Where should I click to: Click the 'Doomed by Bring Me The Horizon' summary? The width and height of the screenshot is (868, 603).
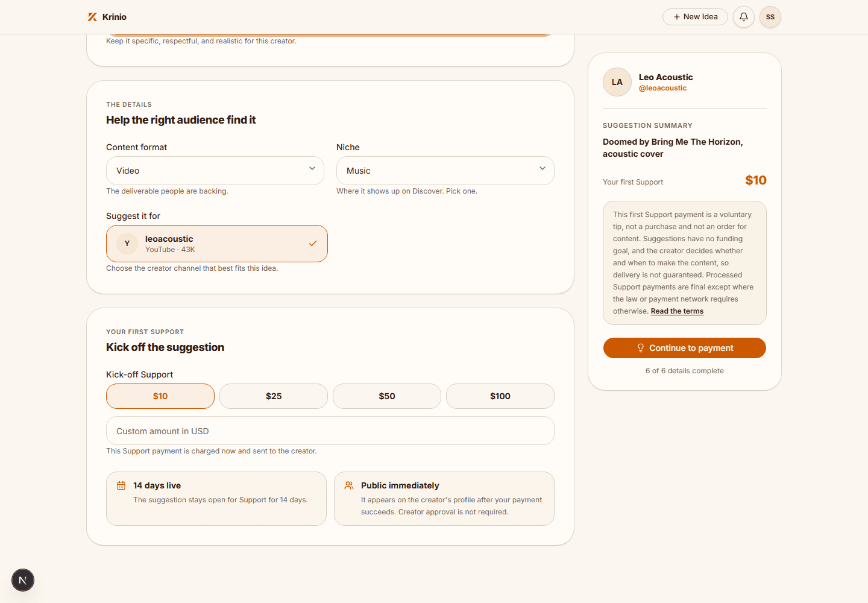(x=673, y=148)
